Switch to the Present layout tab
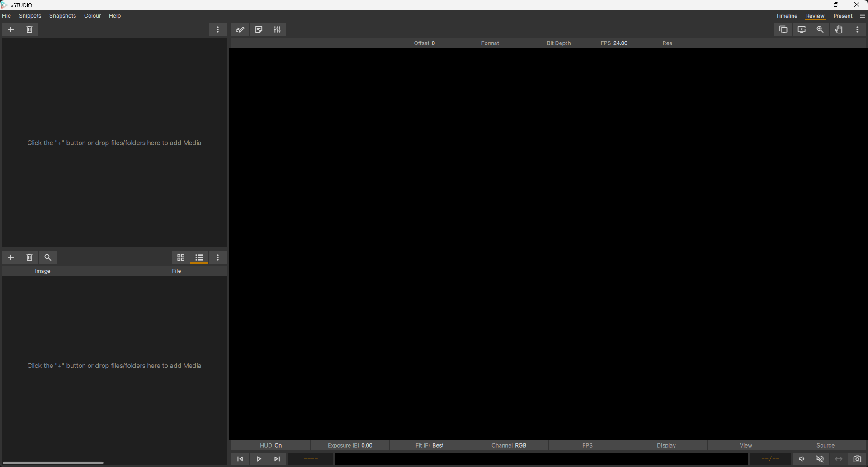The image size is (868, 467). pyautogui.click(x=843, y=16)
